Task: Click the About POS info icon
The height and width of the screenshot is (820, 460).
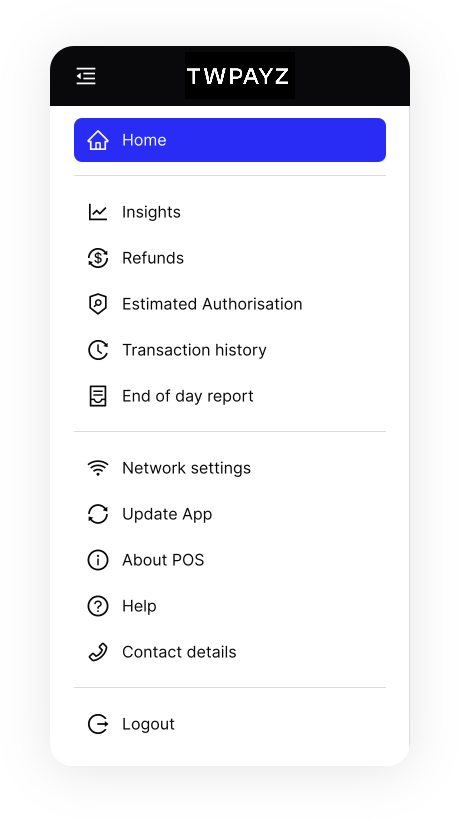Action: pyautogui.click(x=98, y=560)
